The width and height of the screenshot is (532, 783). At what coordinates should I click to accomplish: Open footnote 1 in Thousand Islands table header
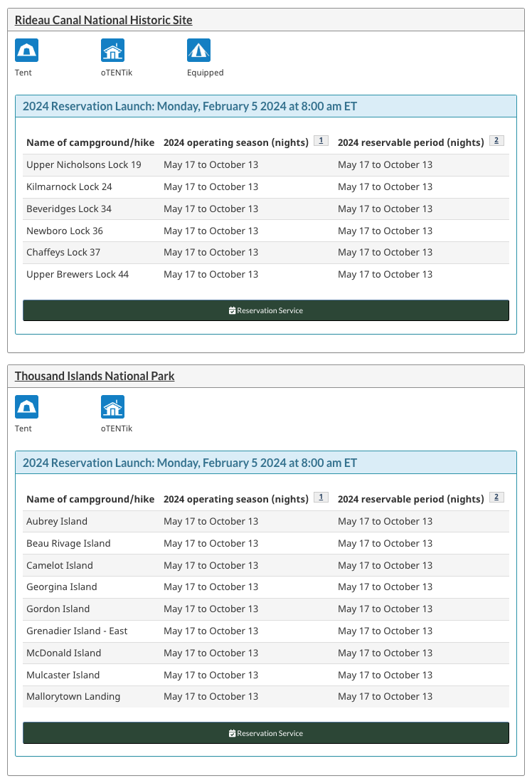[x=321, y=498]
